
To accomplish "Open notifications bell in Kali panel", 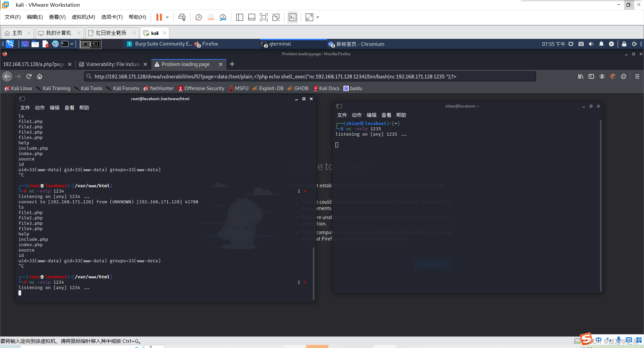I will (601, 44).
